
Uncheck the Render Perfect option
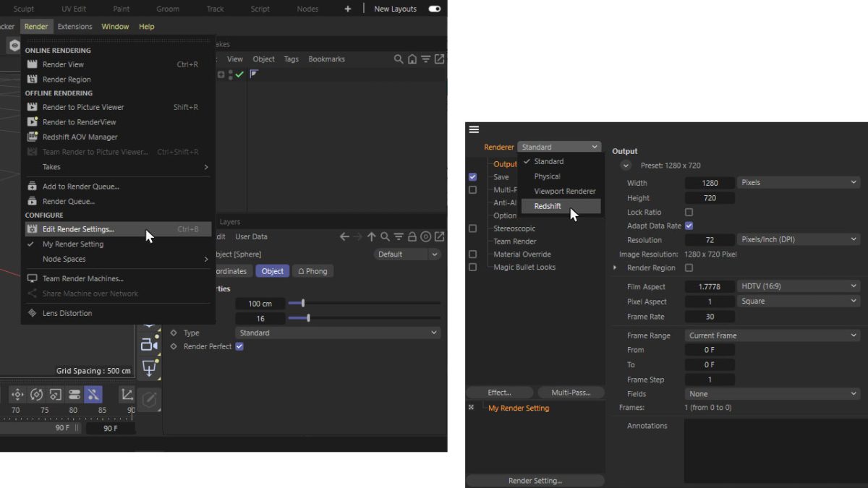click(x=237, y=346)
